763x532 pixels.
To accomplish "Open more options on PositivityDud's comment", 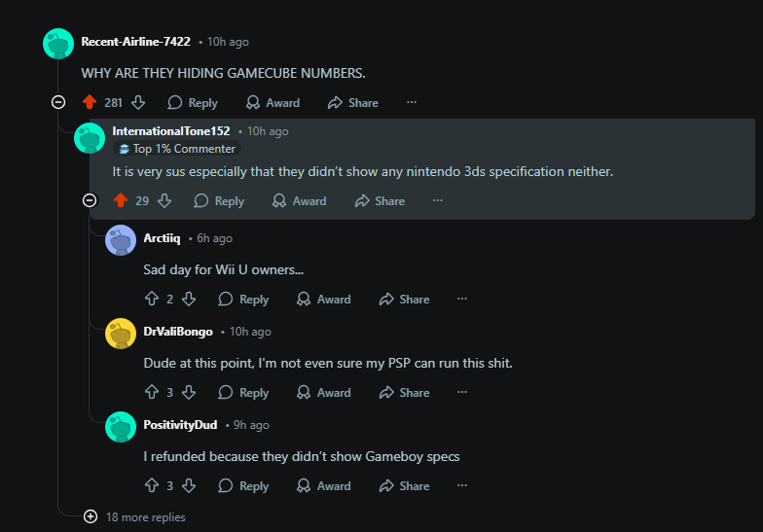I will 462,485.
